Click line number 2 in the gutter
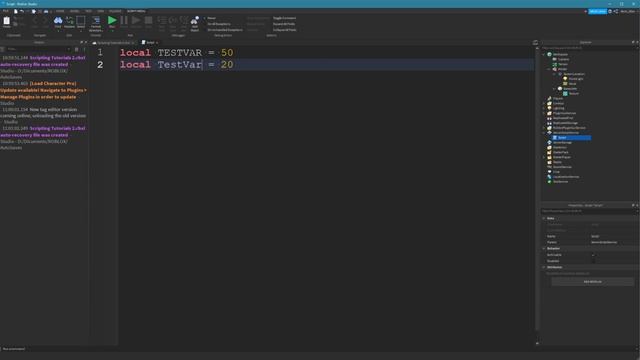 pyautogui.click(x=100, y=65)
